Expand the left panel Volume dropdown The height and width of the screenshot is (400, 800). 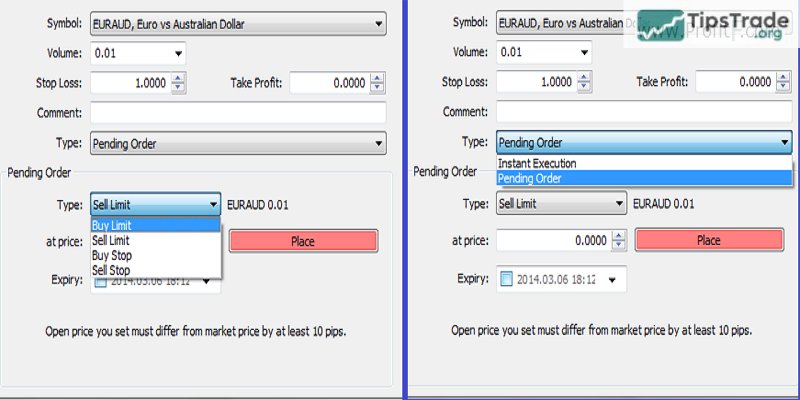(x=177, y=53)
